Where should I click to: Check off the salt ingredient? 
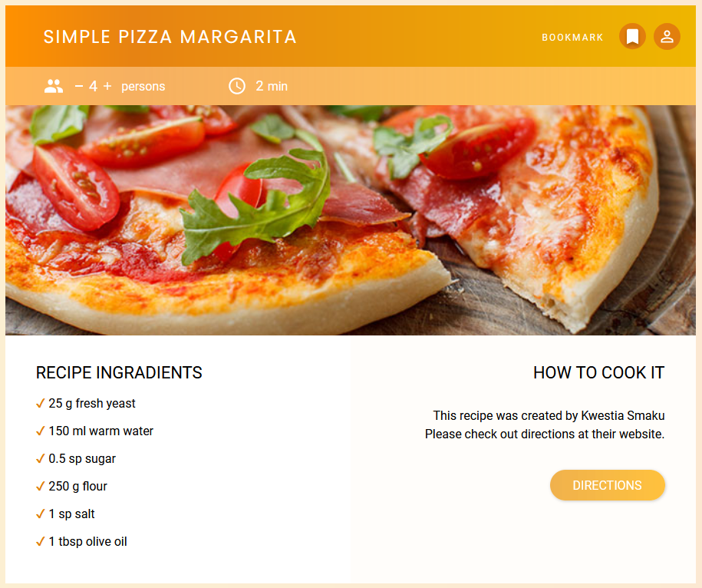click(x=40, y=514)
